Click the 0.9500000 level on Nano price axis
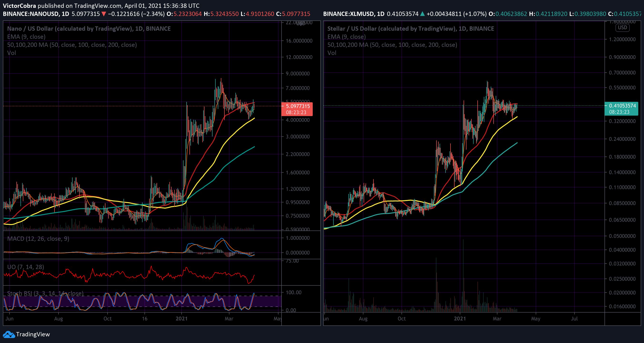 (298, 202)
